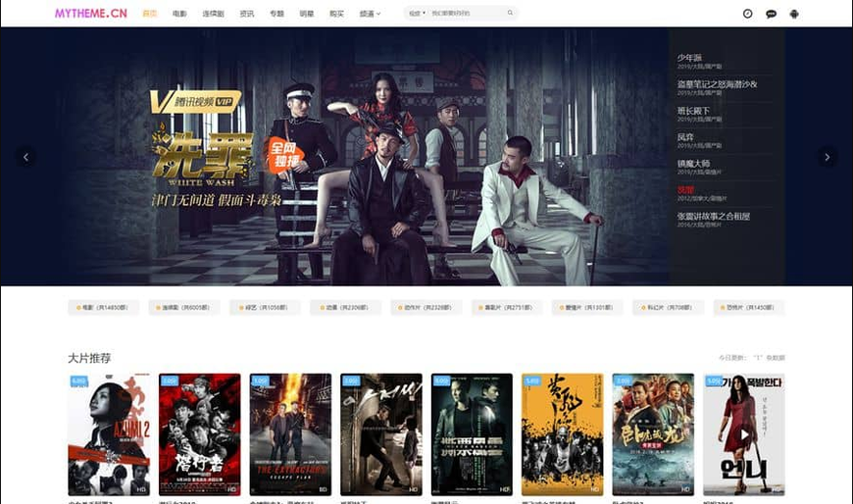Expand the 频道 channel dropdown in navigation
This screenshot has height=504, width=853.
tap(370, 14)
